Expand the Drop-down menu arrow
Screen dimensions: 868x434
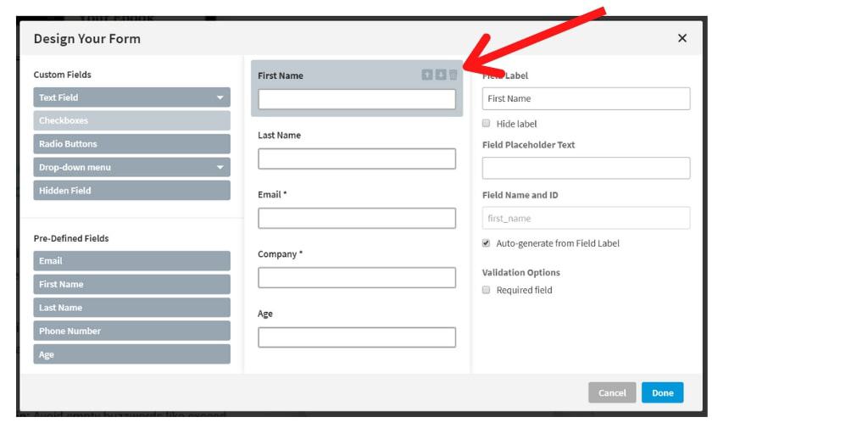click(x=220, y=167)
